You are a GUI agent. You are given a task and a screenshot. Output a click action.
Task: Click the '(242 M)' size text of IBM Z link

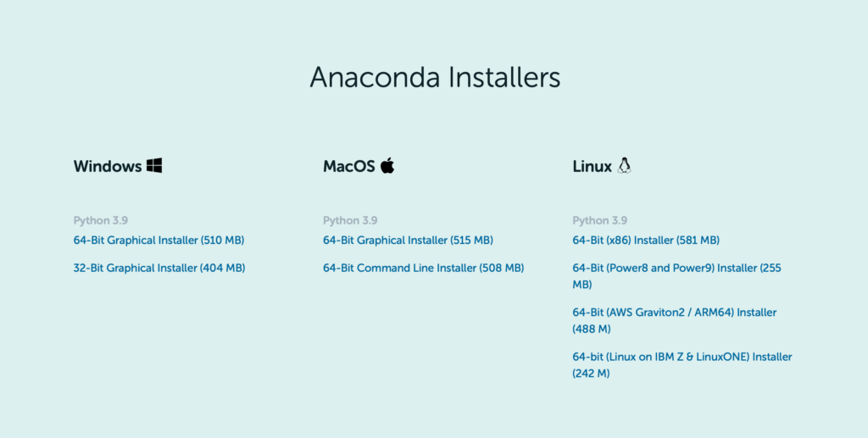[x=591, y=374]
